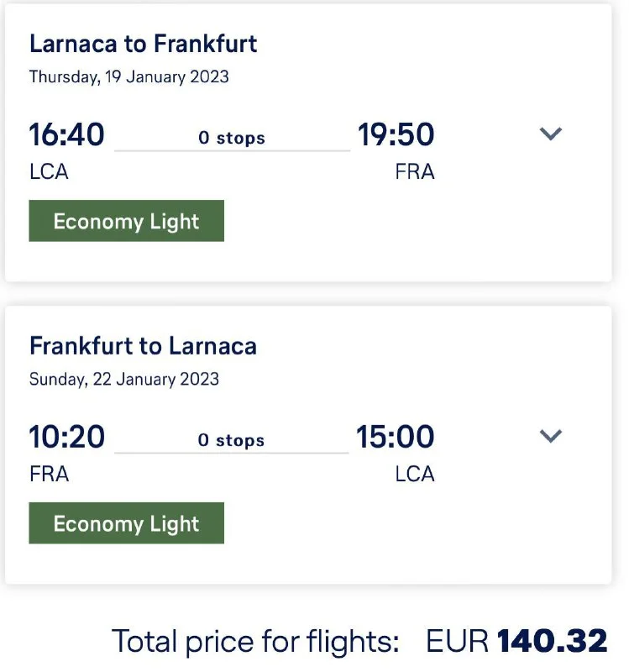This screenshot has height=672, width=629.
Task: Click the 0 stops label on the return flight
Action: click(x=231, y=440)
